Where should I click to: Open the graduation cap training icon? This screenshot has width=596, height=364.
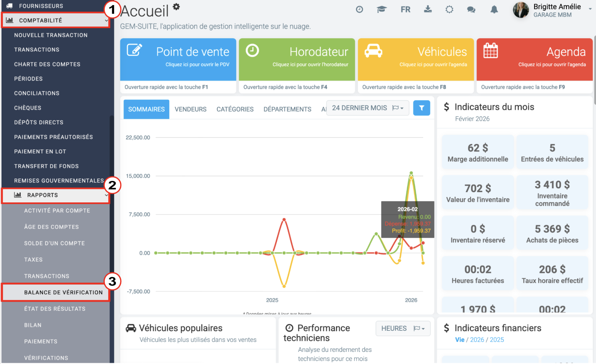point(381,10)
